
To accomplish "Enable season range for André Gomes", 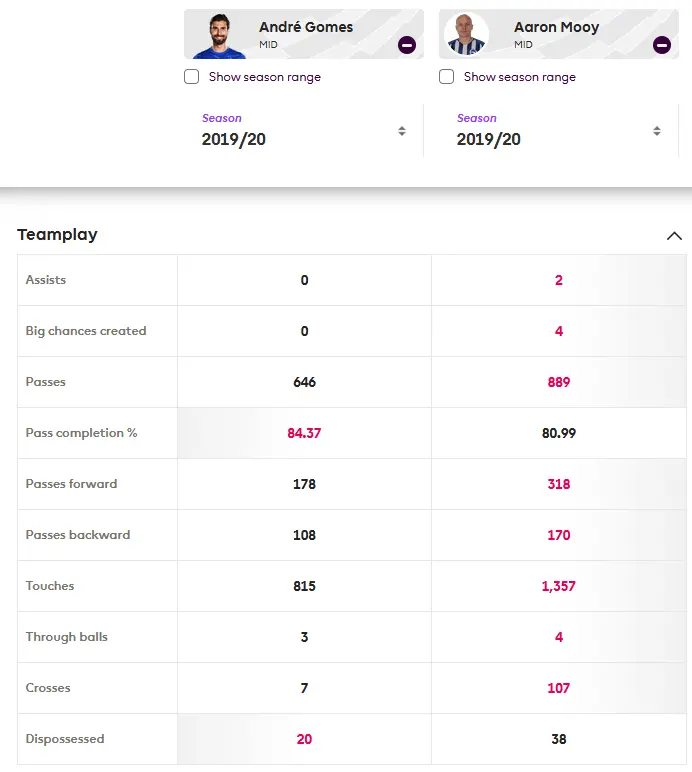I will tap(192, 77).
